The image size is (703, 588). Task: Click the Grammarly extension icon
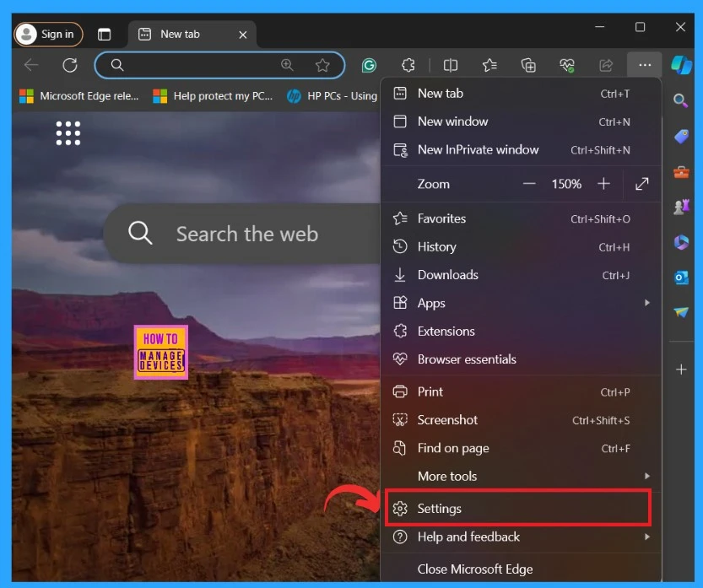click(369, 65)
